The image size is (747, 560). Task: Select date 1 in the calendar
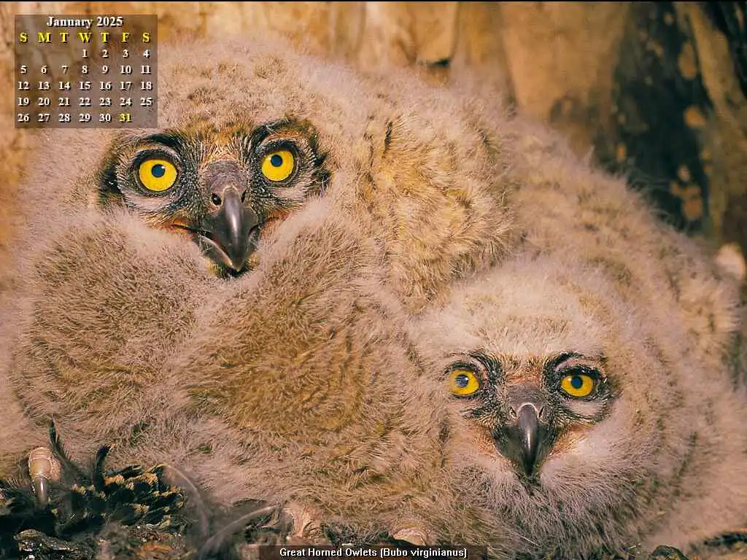(x=85, y=53)
